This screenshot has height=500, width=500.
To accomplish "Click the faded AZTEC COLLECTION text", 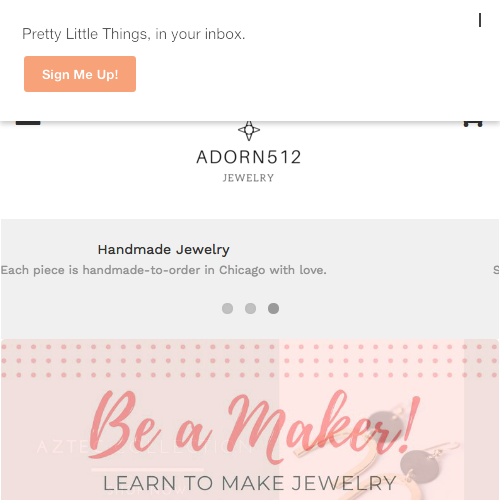I will (145, 447).
